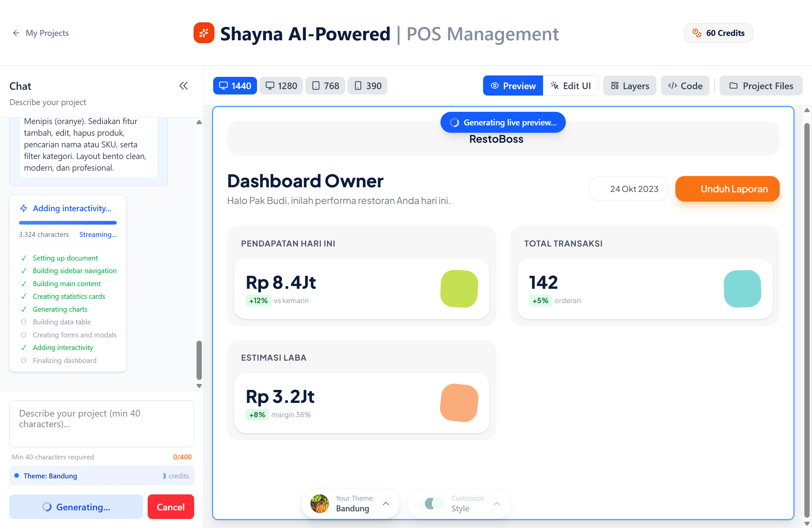Open Project Files
The width and height of the screenshot is (812, 528).
coord(761,86)
